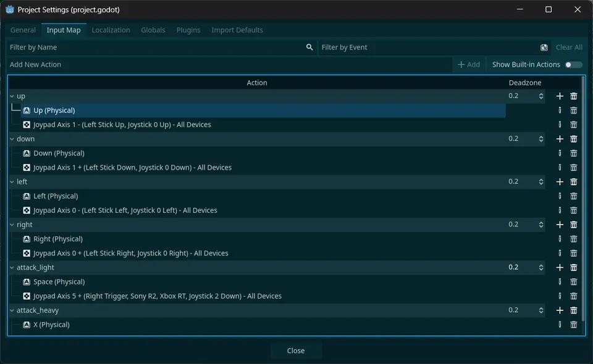Click the Clear All button

click(x=568, y=47)
